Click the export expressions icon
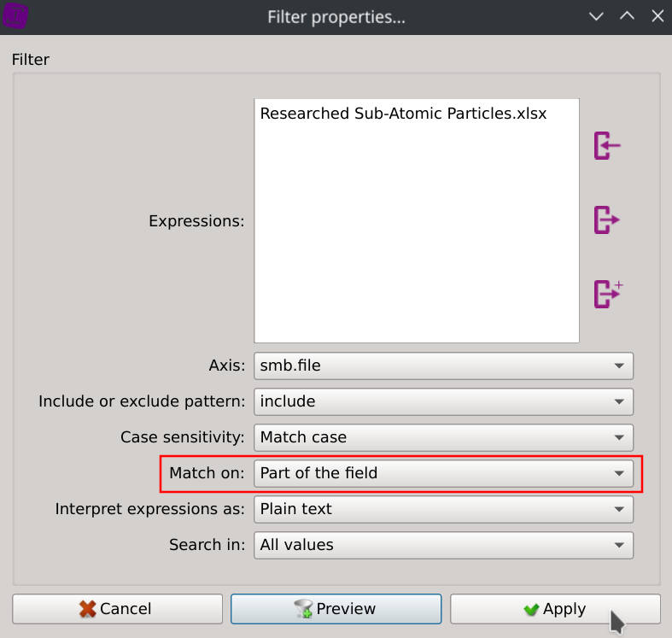672x638 pixels. point(606,219)
